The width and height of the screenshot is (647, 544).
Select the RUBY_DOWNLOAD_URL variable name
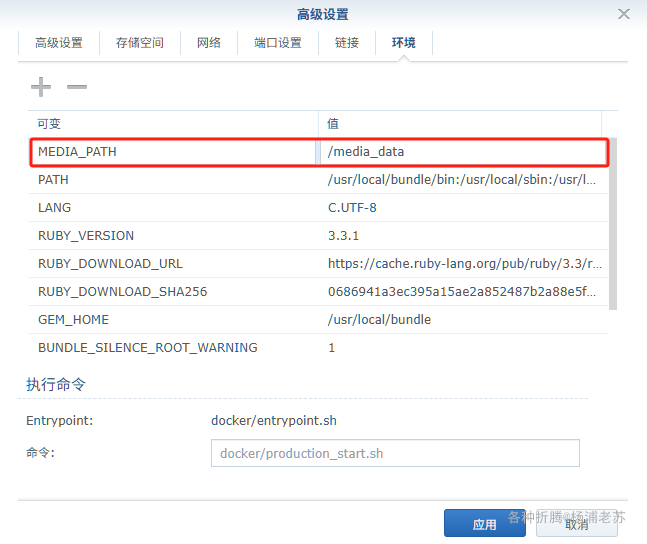[110, 264]
